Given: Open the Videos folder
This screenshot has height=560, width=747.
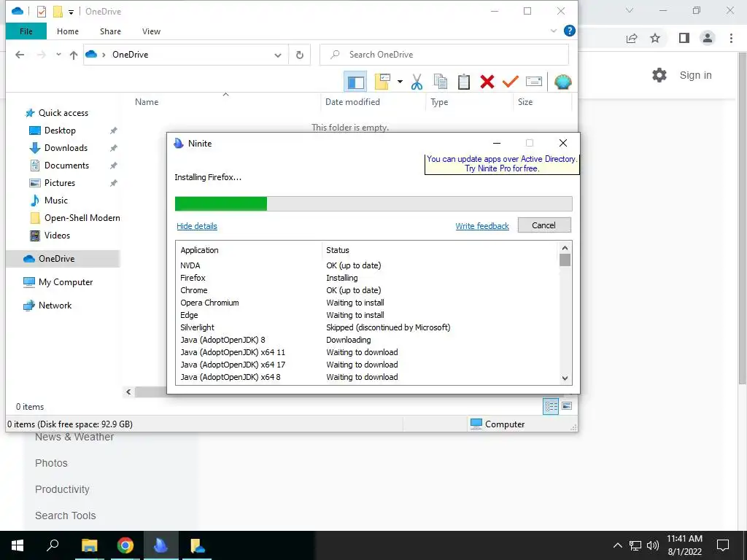Looking at the screenshot, I should [57, 236].
